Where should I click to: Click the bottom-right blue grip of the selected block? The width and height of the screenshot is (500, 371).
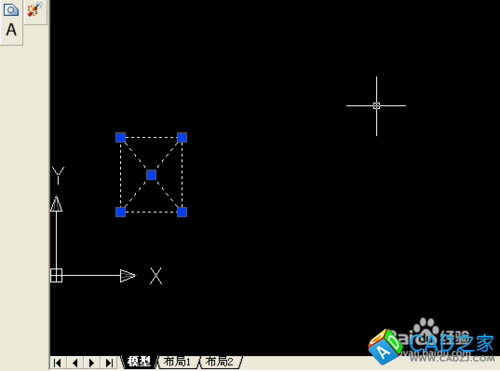(182, 212)
